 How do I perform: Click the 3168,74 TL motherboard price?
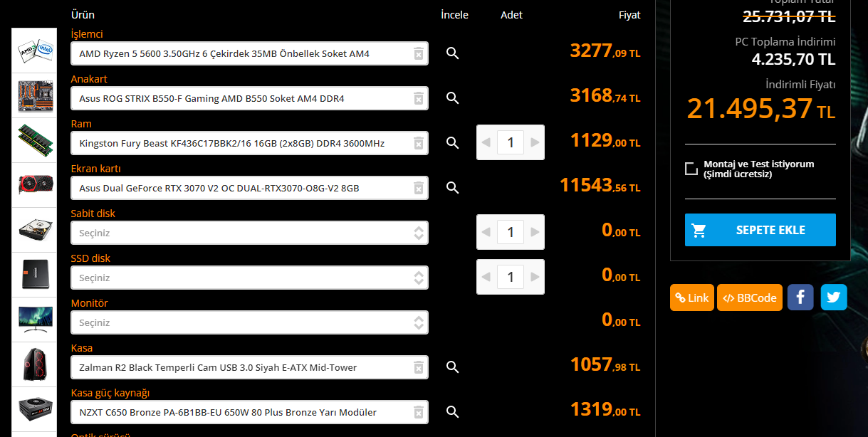tap(605, 95)
